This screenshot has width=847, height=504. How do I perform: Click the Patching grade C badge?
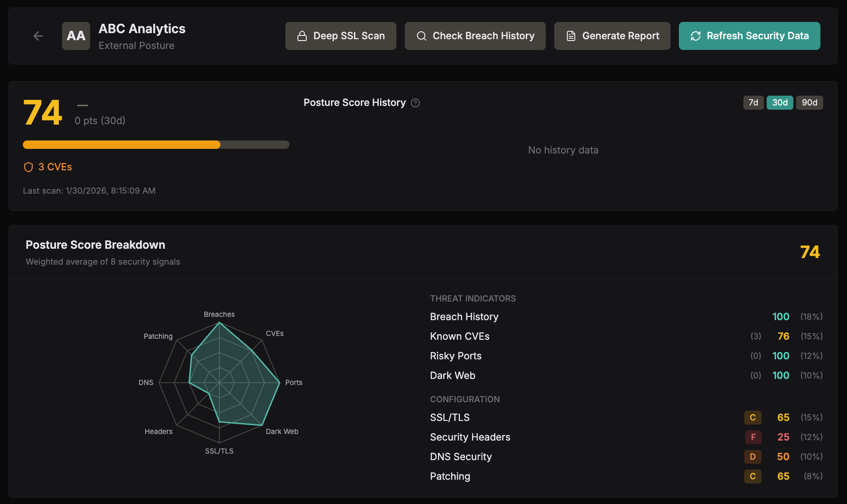point(752,476)
